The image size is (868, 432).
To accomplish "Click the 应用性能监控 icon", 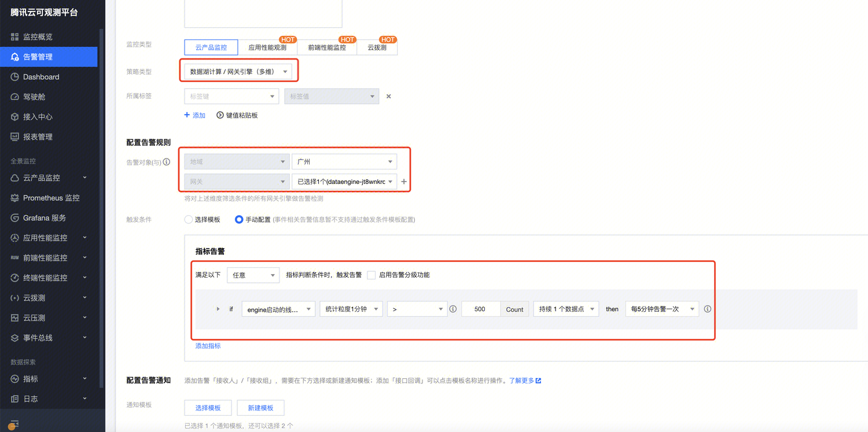I will [15, 238].
